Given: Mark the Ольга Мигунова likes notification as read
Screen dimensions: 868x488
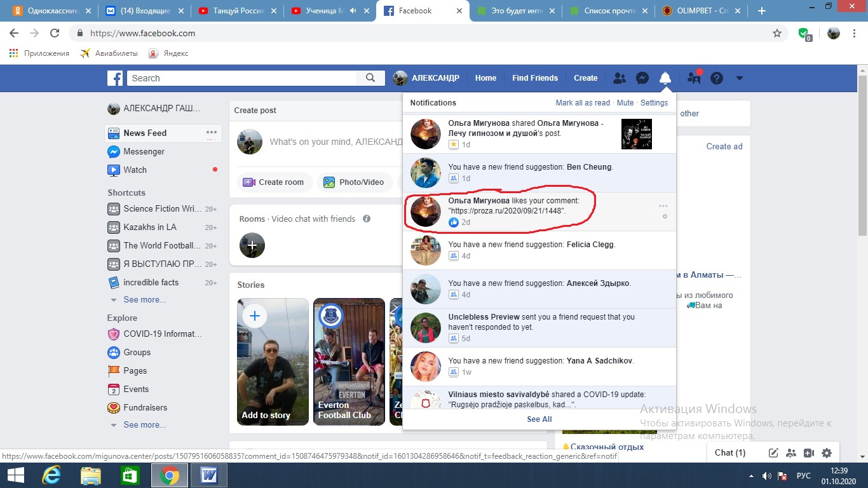Looking at the screenshot, I should 665,217.
